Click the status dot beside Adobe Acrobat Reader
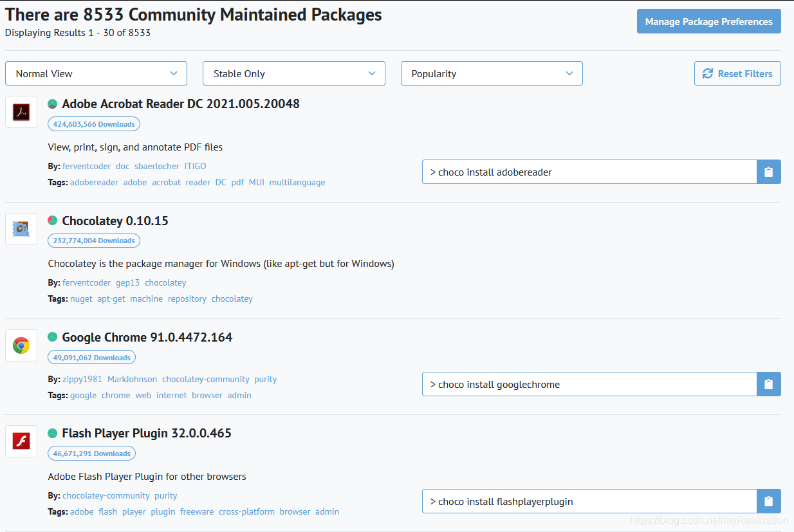Viewport: 794px width, 532px height. pyautogui.click(x=53, y=104)
